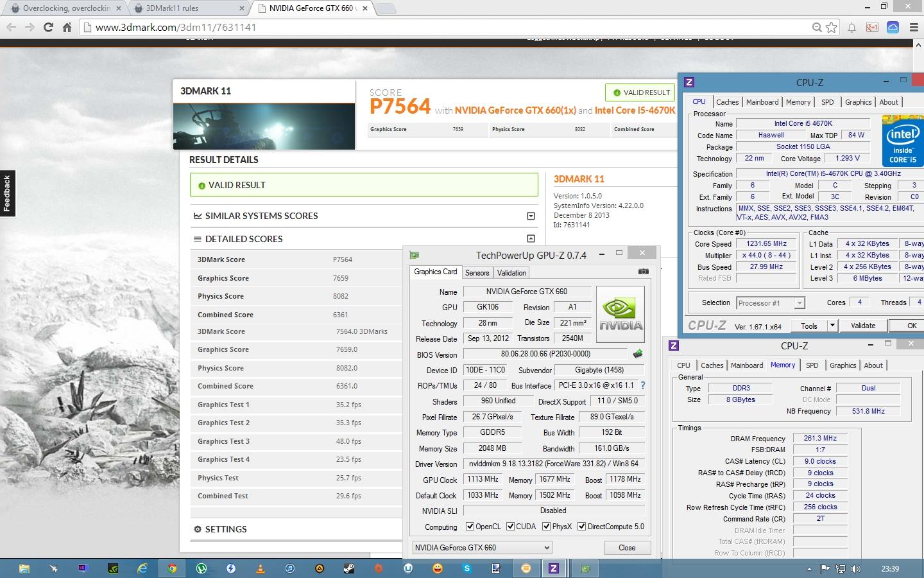Open uTorrent from the taskbar

pyautogui.click(x=201, y=568)
